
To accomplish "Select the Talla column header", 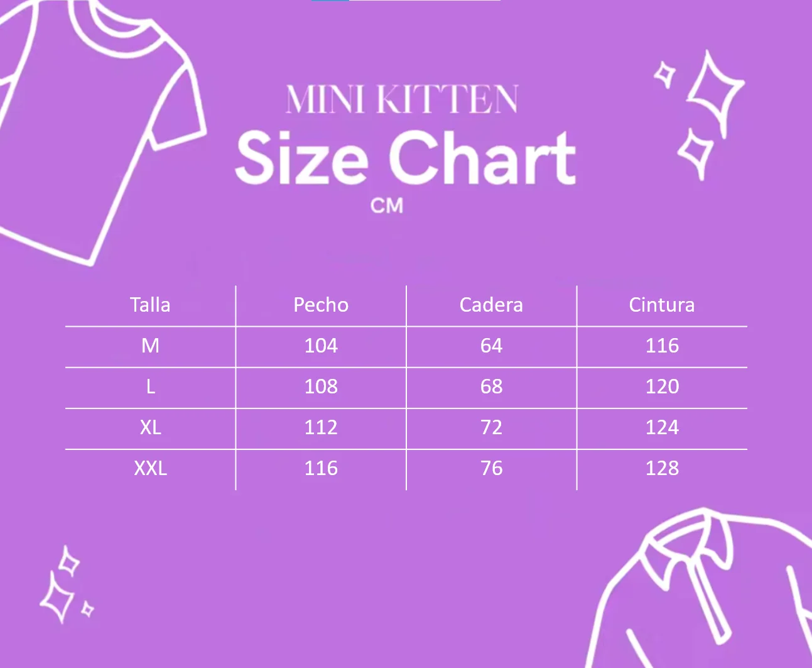I will tap(150, 305).
